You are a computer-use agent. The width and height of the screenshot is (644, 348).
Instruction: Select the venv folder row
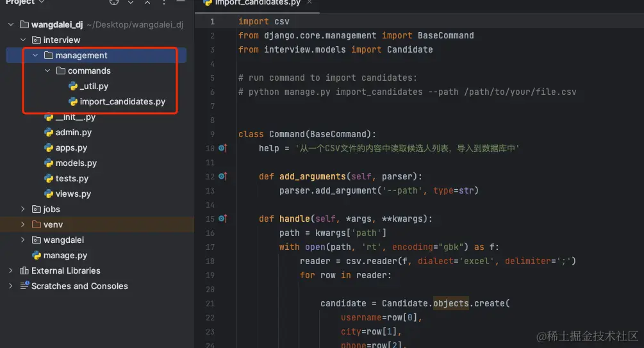(96, 224)
